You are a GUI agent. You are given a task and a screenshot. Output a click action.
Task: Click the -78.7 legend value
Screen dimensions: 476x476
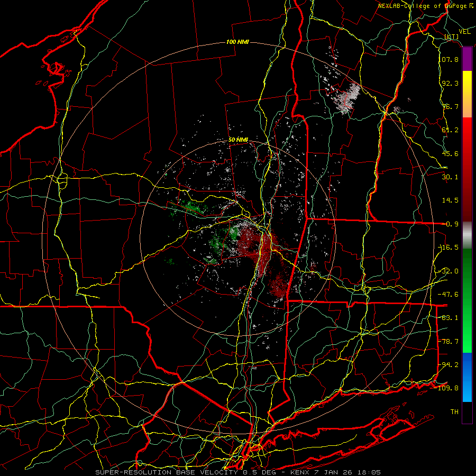449,342
